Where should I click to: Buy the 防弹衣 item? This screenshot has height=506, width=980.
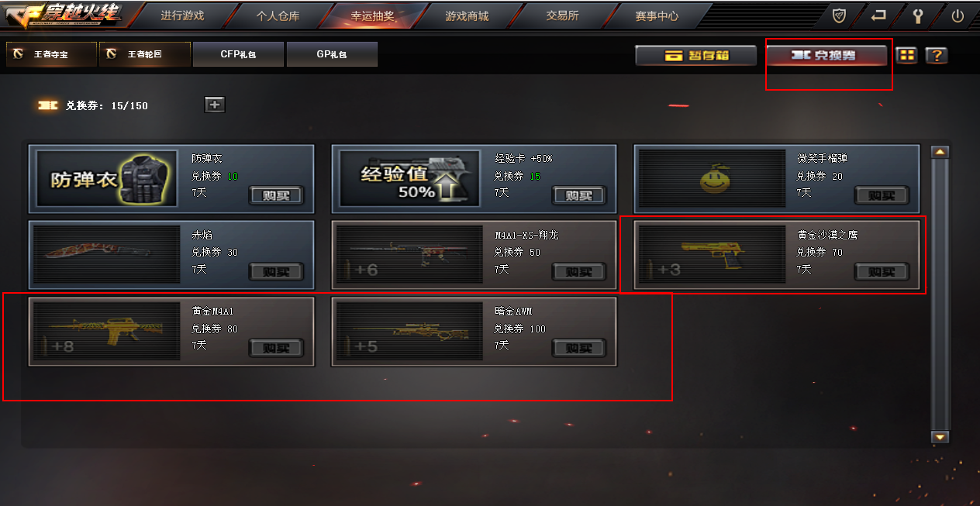(276, 195)
